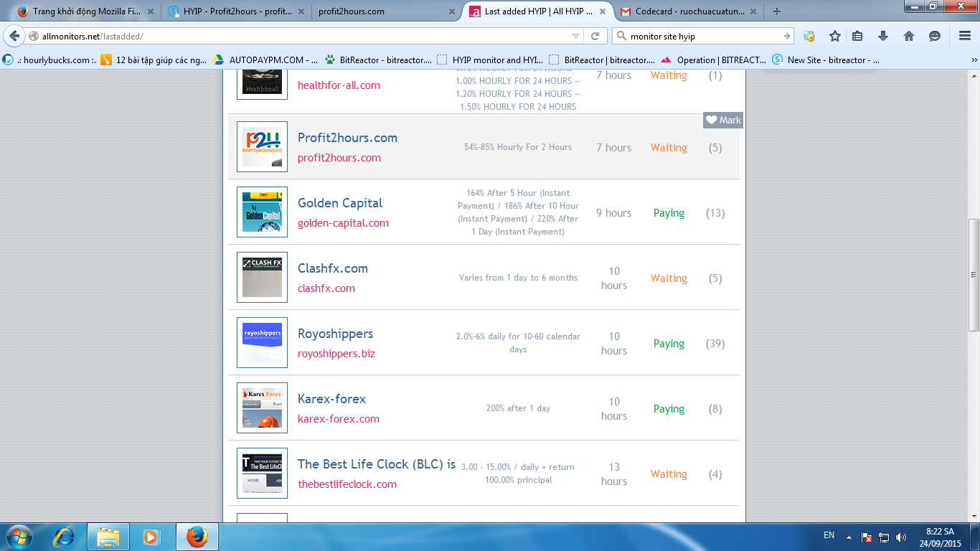Focus the address bar showing allmonitors.net
Image resolution: width=980 pixels, height=551 pixels.
tap(305, 36)
